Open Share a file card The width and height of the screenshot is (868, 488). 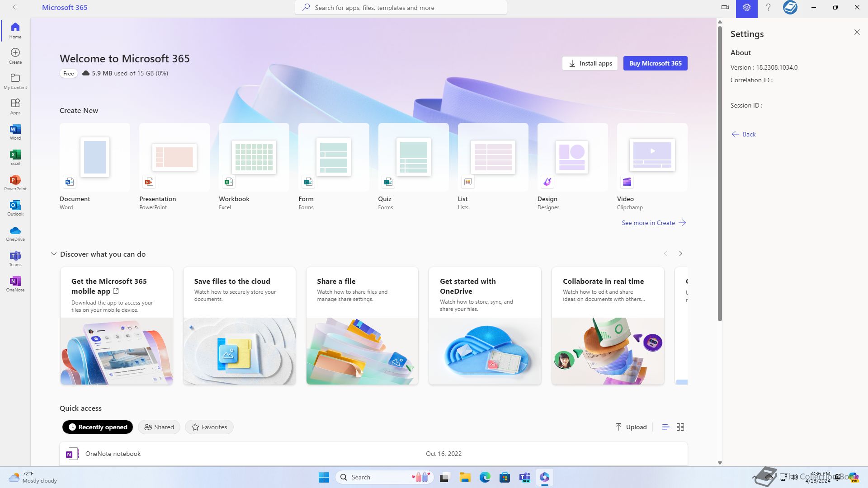tap(362, 326)
